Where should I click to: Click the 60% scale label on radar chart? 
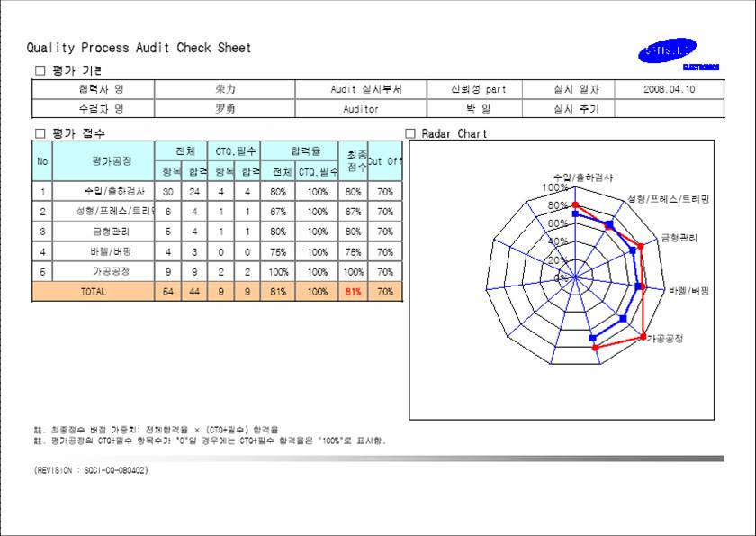tap(558, 223)
